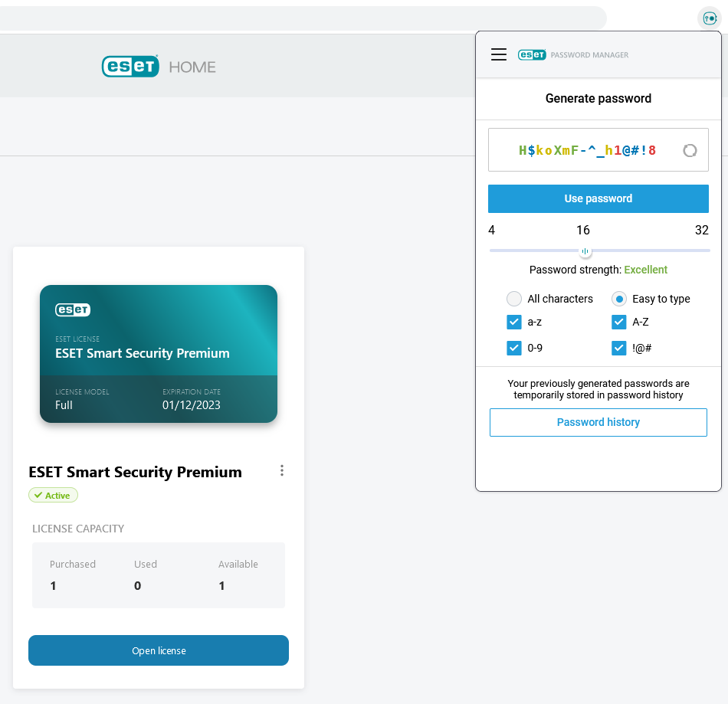Click the ESET Smart Security Premium heading
728x704 pixels.
coord(135,472)
